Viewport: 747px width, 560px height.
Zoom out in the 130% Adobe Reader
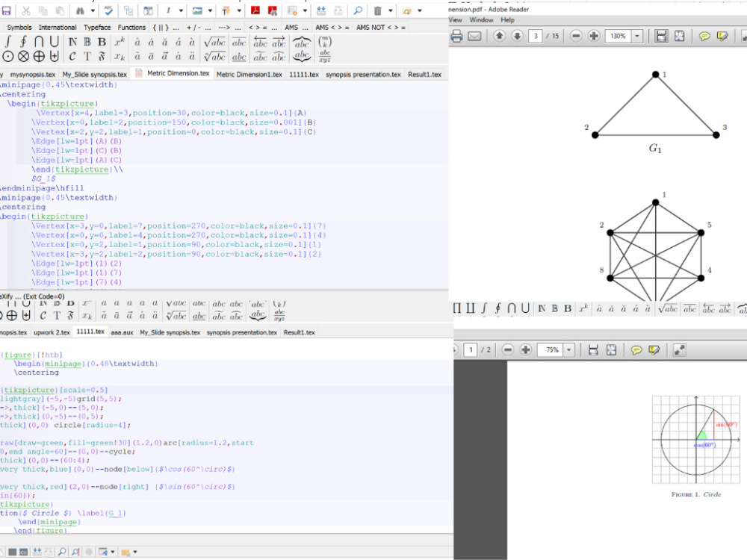(x=576, y=36)
